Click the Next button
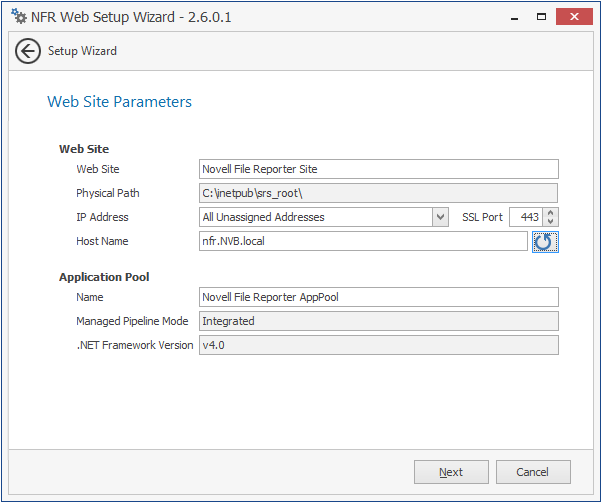The width and height of the screenshot is (603, 504). tap(451, 472)
